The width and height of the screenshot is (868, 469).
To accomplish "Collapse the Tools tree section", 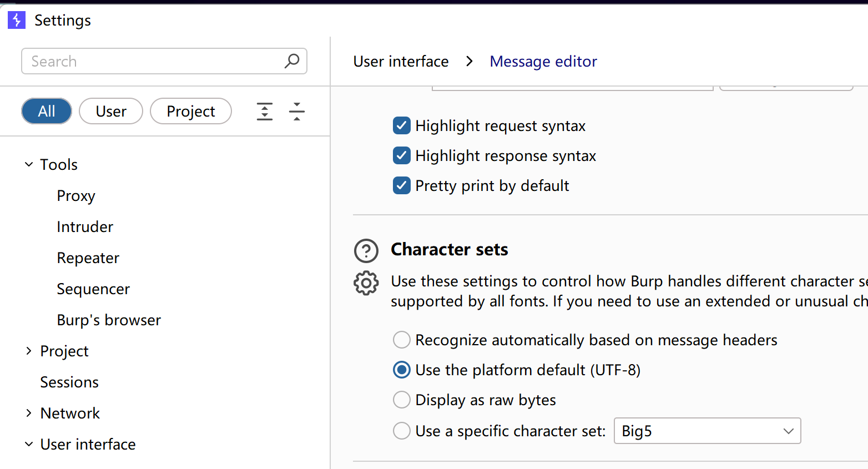I will coord(29,165).
